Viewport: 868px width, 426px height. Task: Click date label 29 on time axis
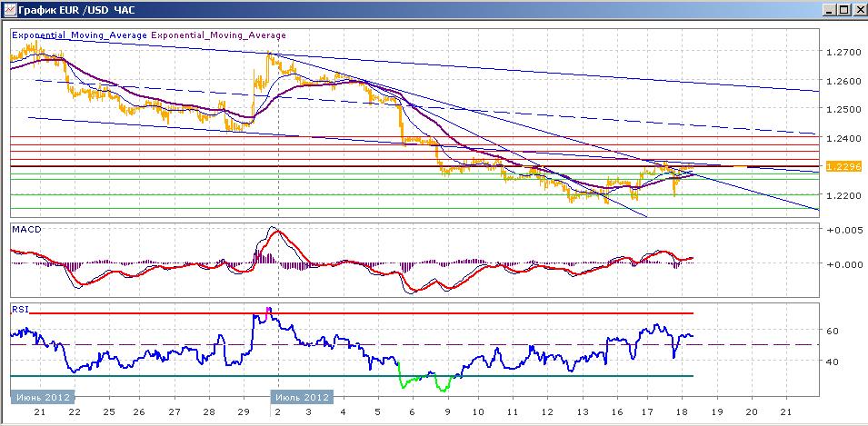click(244, 412)
